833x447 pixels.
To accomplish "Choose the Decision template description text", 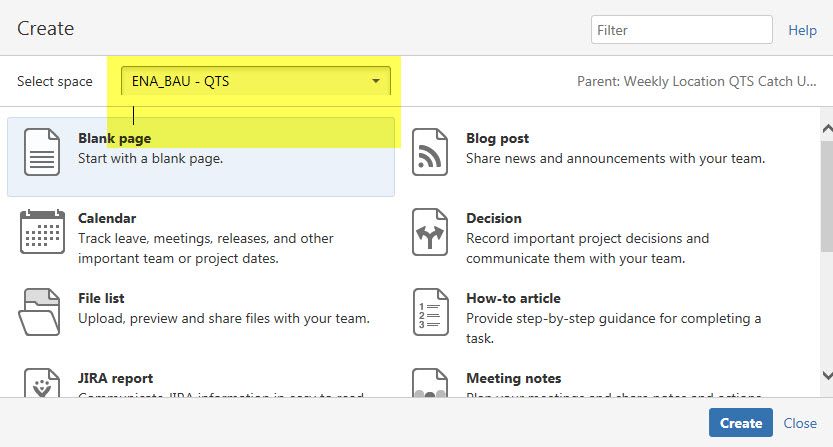I will pyautogui.click(x=588, y=248).
